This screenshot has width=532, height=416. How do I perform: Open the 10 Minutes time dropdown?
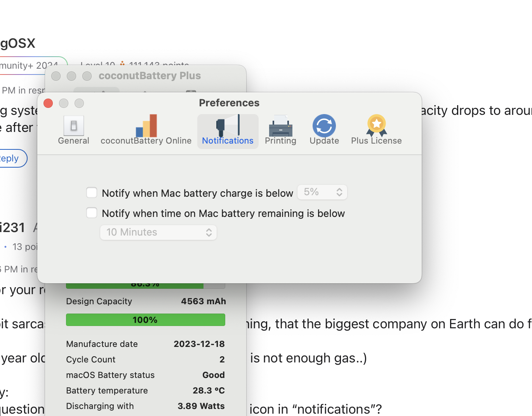click(158, 232)
